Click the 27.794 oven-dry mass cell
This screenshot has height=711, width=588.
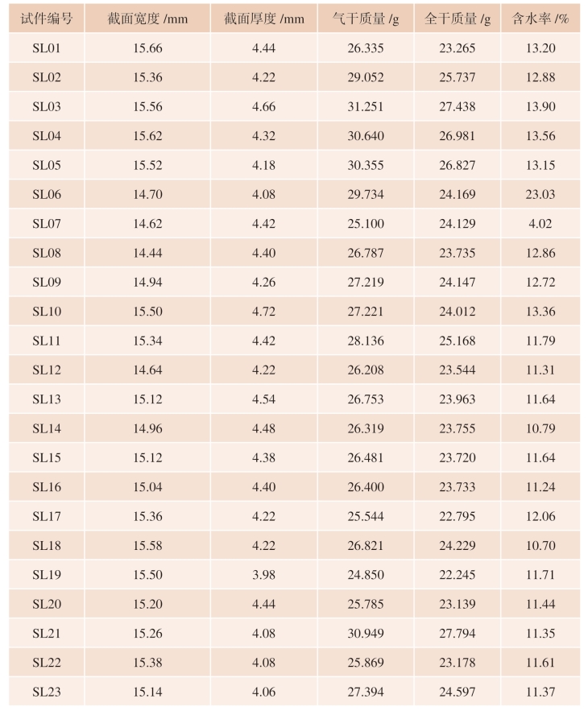[458, 633]
